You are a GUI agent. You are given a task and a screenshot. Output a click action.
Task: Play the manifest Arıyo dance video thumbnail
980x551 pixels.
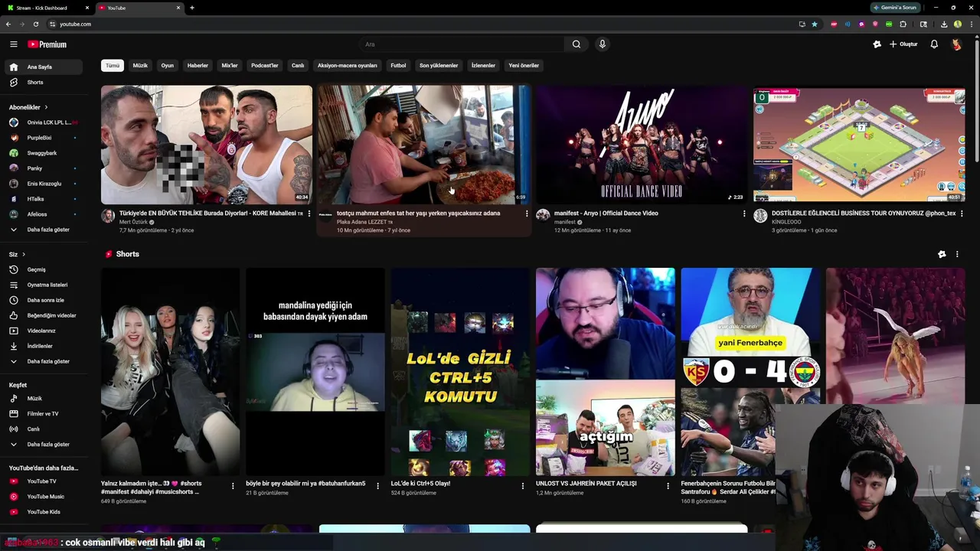point(642,145)
